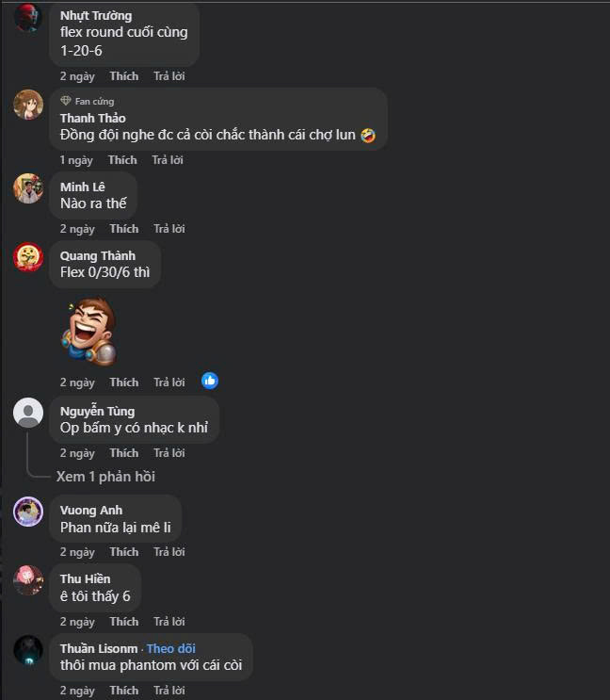
Task: Follow Thuần Lisonm via 'Theo dõi'
Action: (x=173, y=648)
